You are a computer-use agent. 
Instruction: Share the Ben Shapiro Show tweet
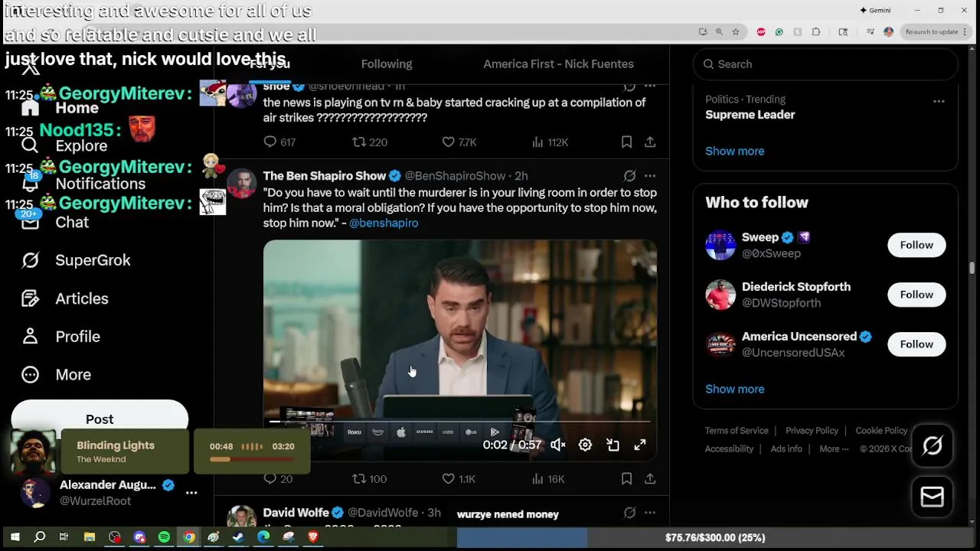point(650,478)
